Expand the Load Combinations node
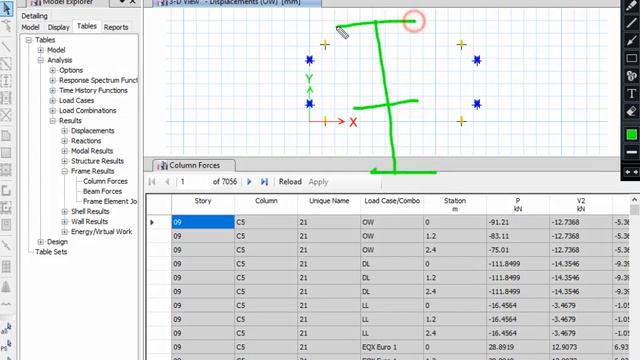The height and width of the screenshot is (360, 640). coord(52,111)
